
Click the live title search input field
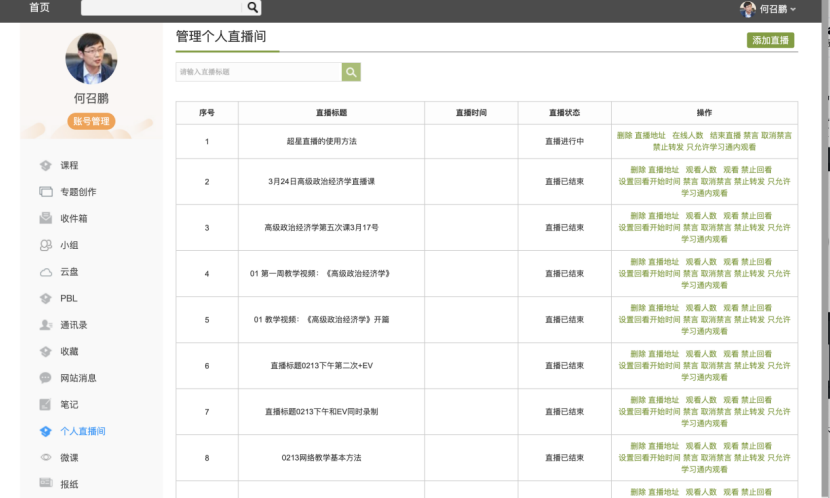click(x=258, y=72)
